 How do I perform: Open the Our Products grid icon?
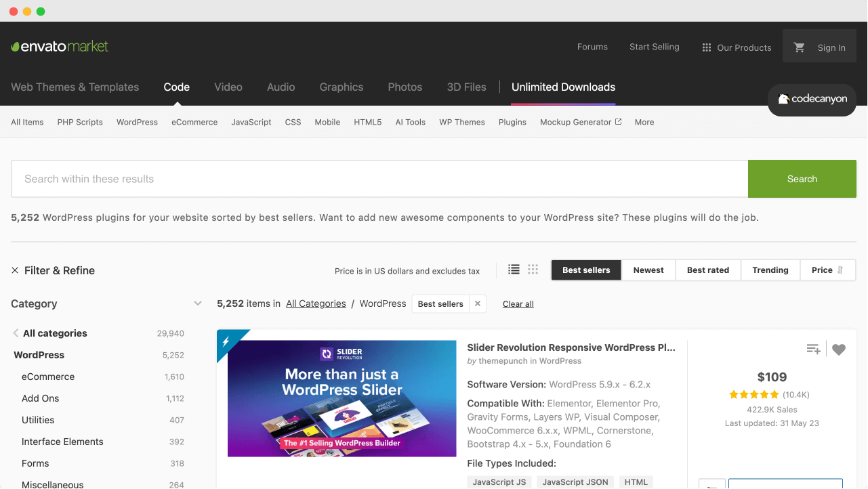pos(707,47)
